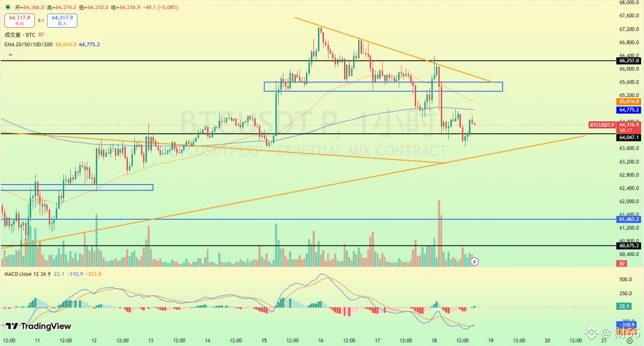
Task: Click the green MACD 22.1 axis label
Action: (624, 306)
